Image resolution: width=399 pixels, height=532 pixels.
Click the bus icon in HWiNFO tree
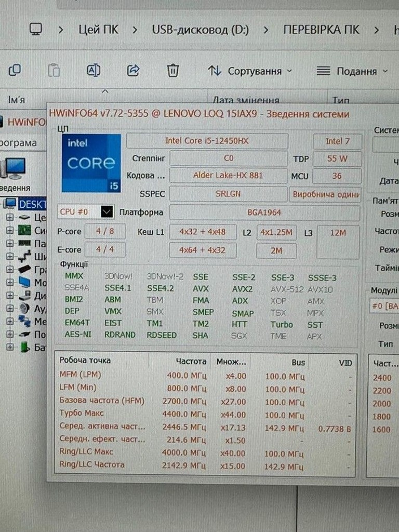coord(24,256)
